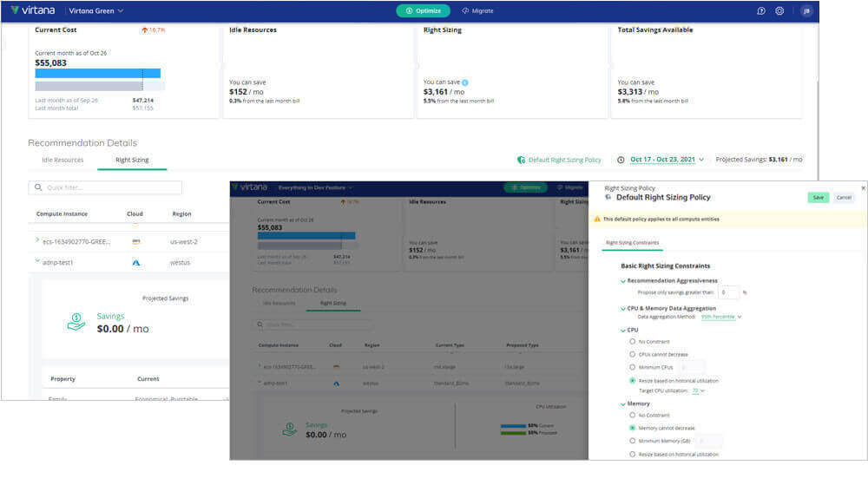
Task: Select CPUs cannot decrease radio option
Action: (632, 355)
